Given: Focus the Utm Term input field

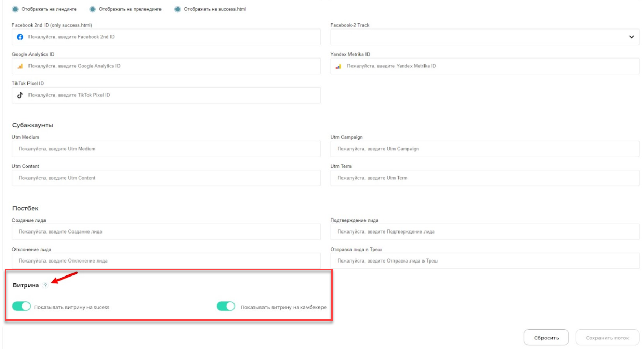Looking at the screenshot, I should click(x=485, y=178).
